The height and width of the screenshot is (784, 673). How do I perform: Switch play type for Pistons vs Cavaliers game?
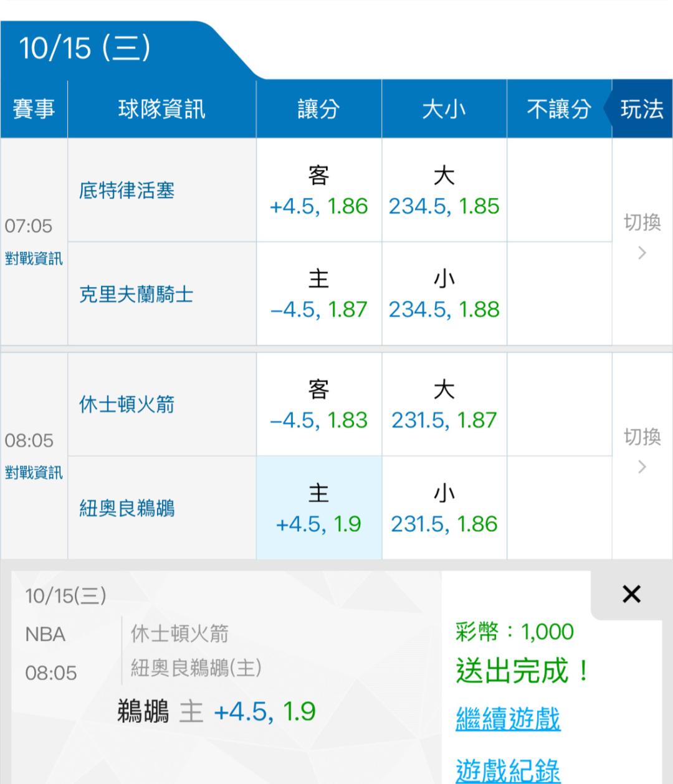[x=642, y=237]
